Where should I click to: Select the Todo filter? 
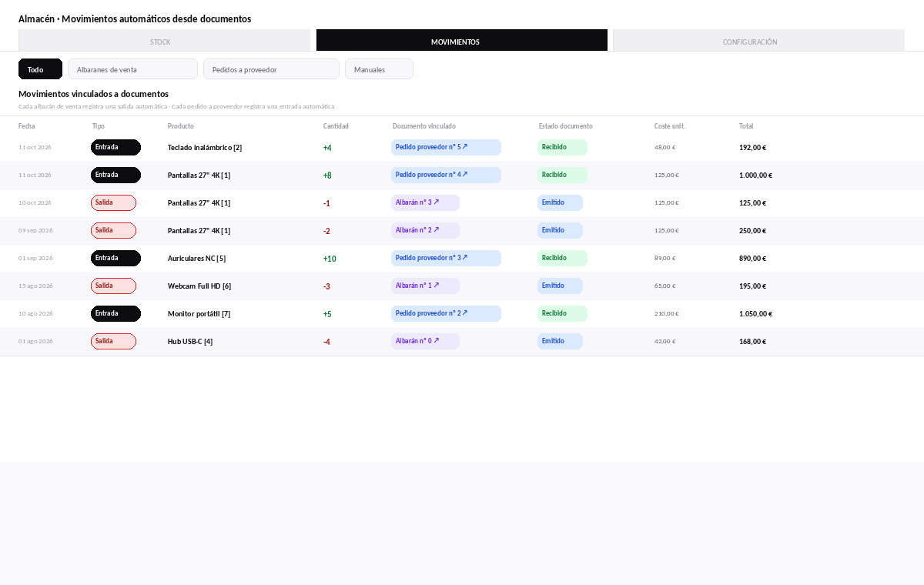[x=40, y=69]
